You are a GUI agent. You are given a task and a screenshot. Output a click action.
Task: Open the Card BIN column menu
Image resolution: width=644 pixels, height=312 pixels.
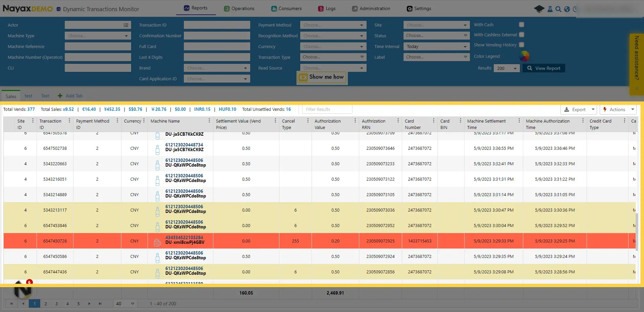461,121
